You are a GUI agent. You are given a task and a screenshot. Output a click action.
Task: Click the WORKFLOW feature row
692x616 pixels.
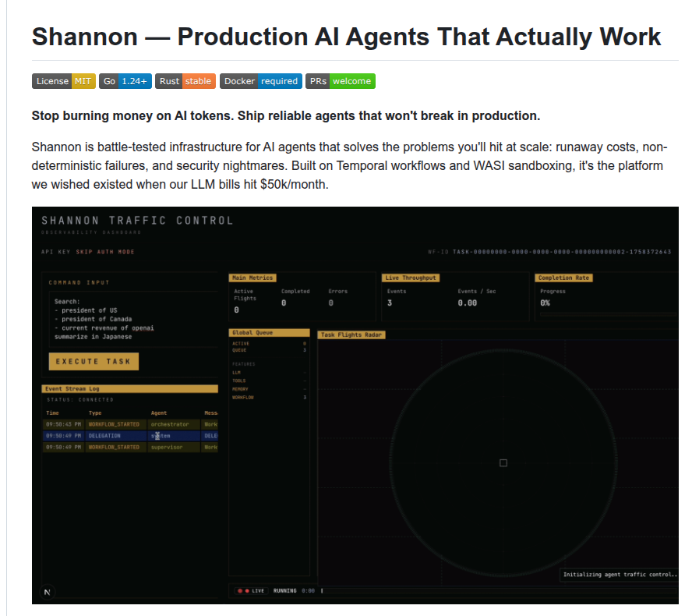[x=269, y=398]
